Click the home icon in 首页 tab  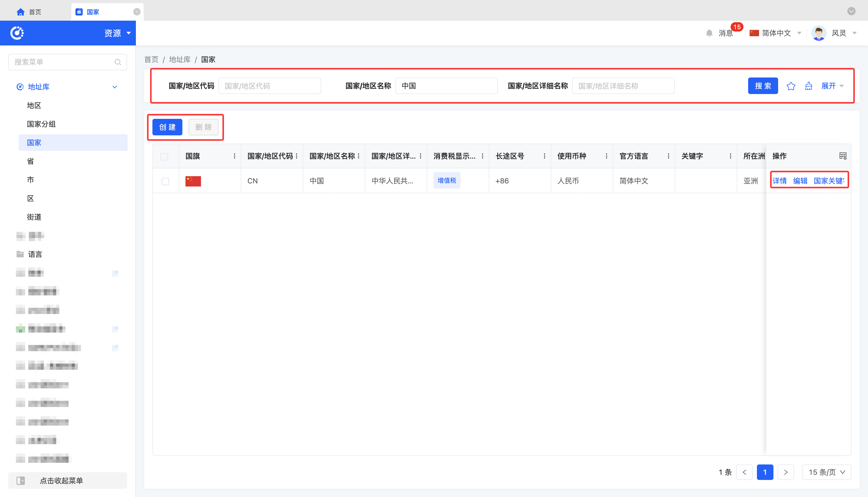[x=20, y=12]
